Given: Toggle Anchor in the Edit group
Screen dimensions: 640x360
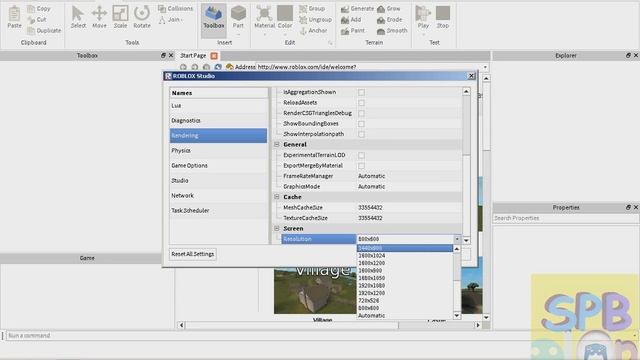Looking at the screenshot, I should point(313,31).
